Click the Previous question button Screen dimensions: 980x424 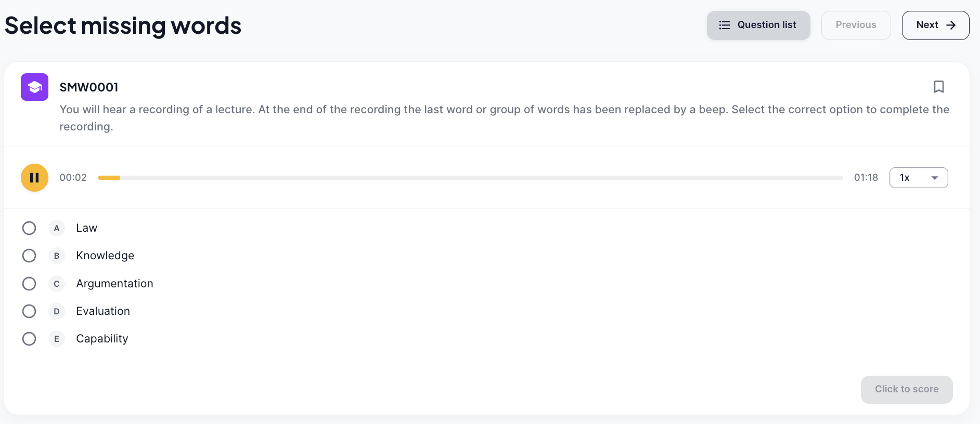[856, 25]
